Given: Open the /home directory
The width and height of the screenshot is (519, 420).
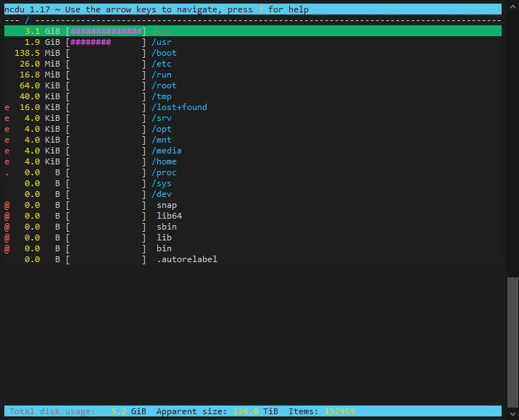Looking at the screenshot, I should pyautogui.click(x=164, y=161).
